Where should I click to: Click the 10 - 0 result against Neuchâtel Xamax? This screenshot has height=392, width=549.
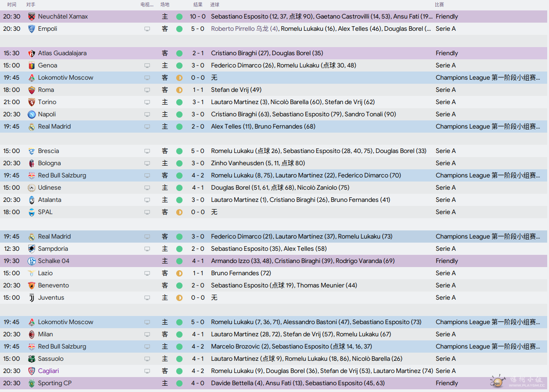tap(197, 16)
